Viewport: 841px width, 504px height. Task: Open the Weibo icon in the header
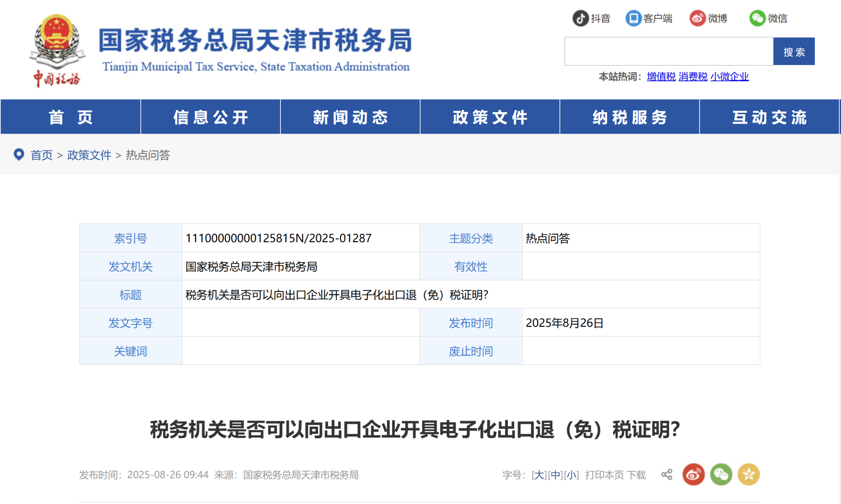point(698,18)
